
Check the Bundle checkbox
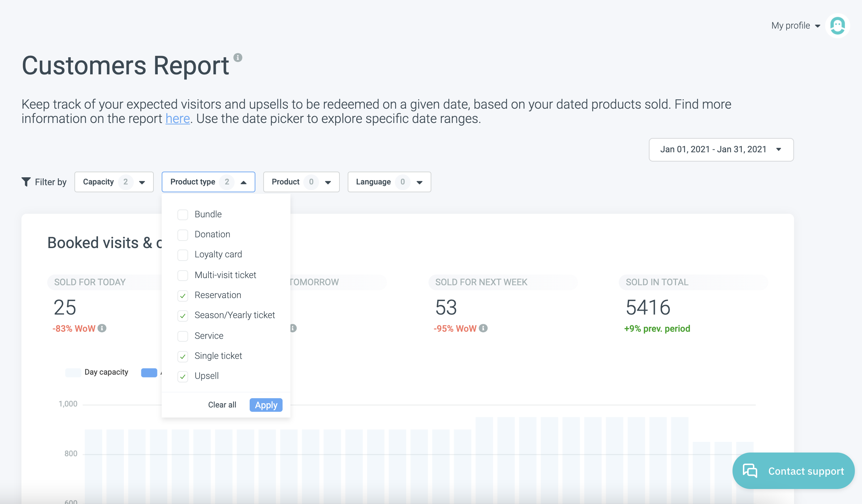(x=183, y=215)
